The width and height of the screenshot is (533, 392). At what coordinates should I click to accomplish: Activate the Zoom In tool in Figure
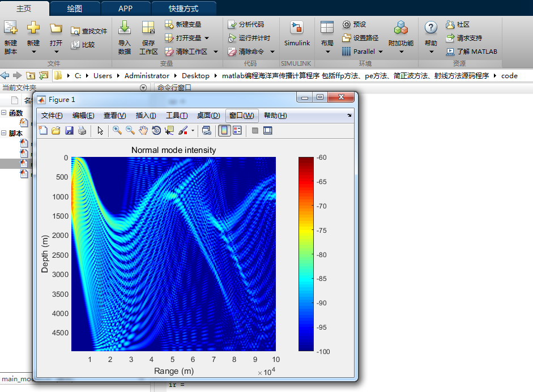coord(117,130)
